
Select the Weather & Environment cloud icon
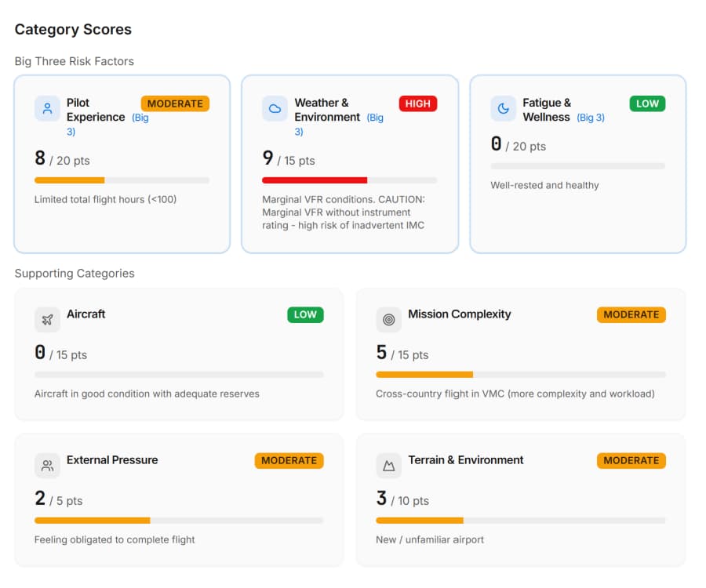pos(274,109)
